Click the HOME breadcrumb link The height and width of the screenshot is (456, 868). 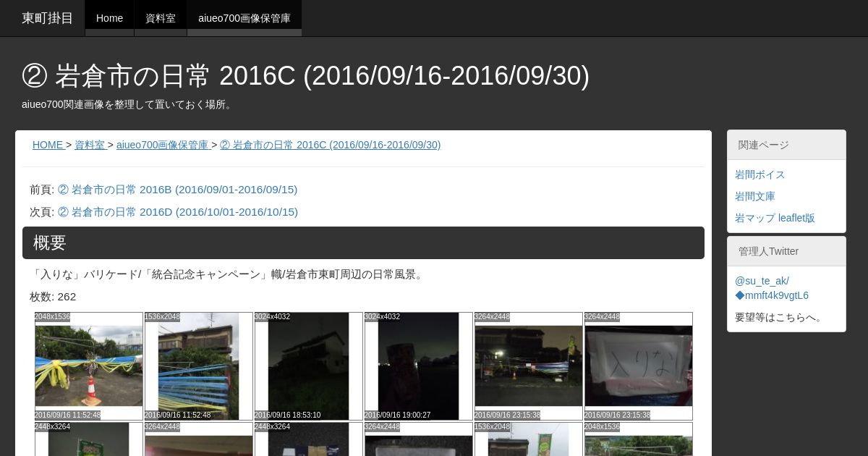click(x=48, y=145)
